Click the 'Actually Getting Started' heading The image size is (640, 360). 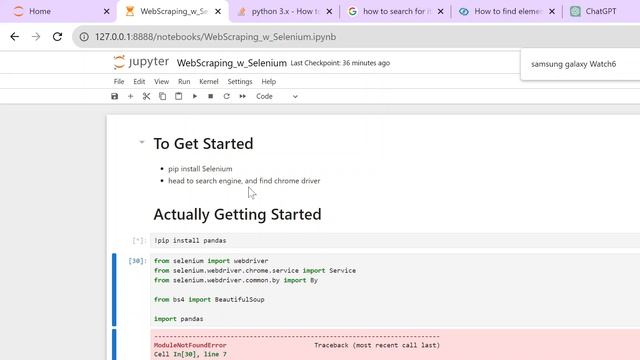pyautogui.click(x=237, y=214)
